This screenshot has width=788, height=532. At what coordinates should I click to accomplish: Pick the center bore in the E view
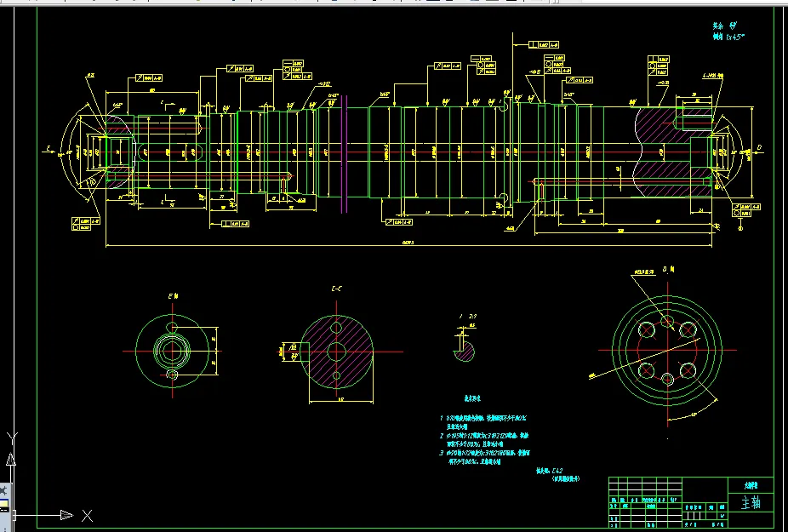click(173, 351)
